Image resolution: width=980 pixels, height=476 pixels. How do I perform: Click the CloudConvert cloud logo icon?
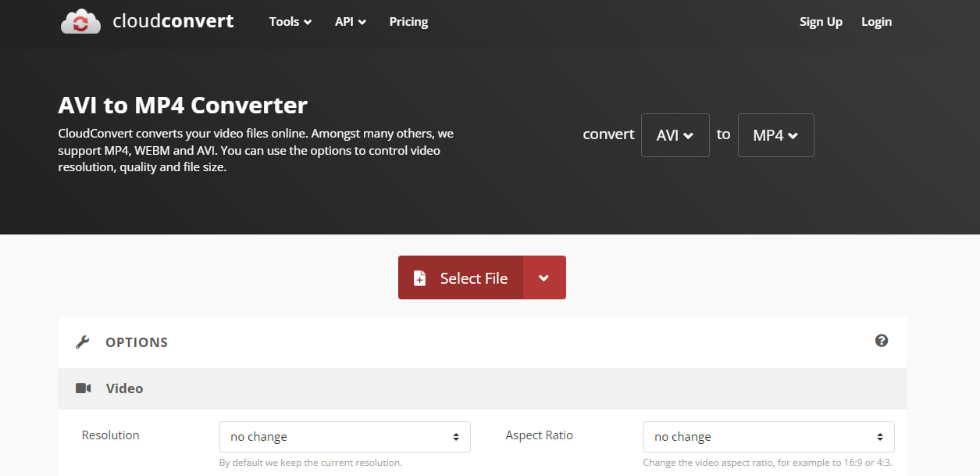tap(81, 22)
